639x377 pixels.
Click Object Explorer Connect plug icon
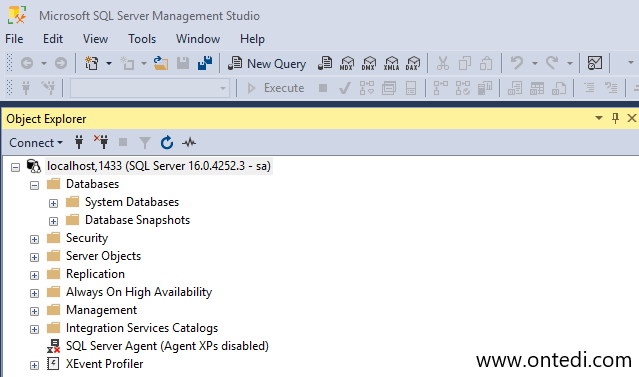click(x=79, y=142)
